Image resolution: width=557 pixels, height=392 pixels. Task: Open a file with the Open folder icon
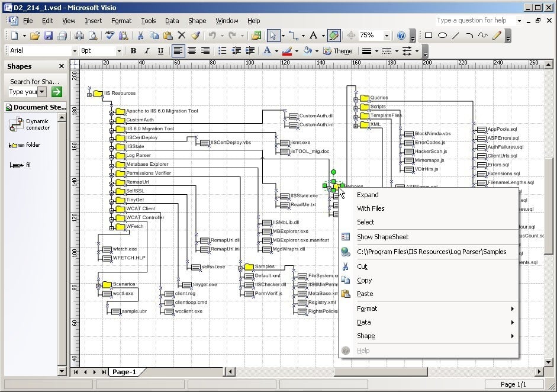point(35,36)
